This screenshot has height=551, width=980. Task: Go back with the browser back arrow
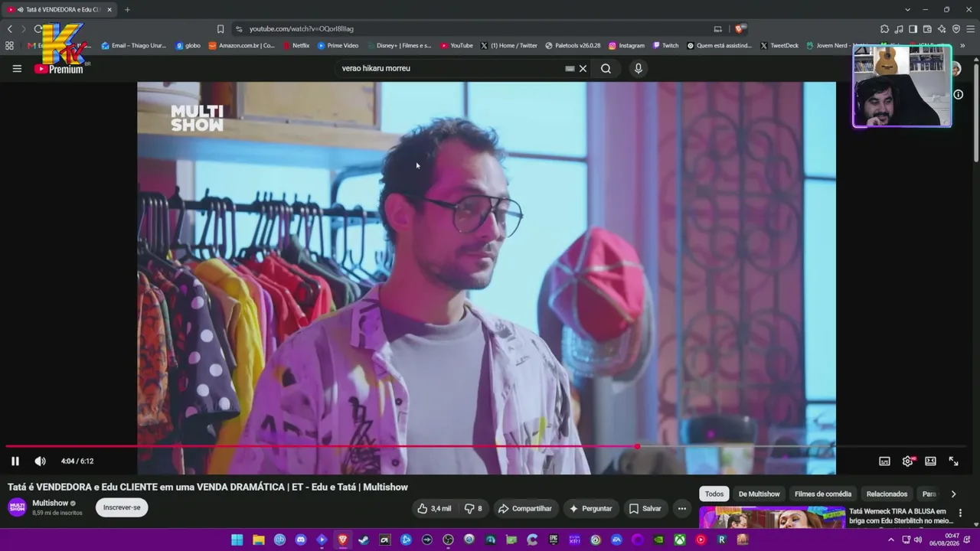click(10, 29)
